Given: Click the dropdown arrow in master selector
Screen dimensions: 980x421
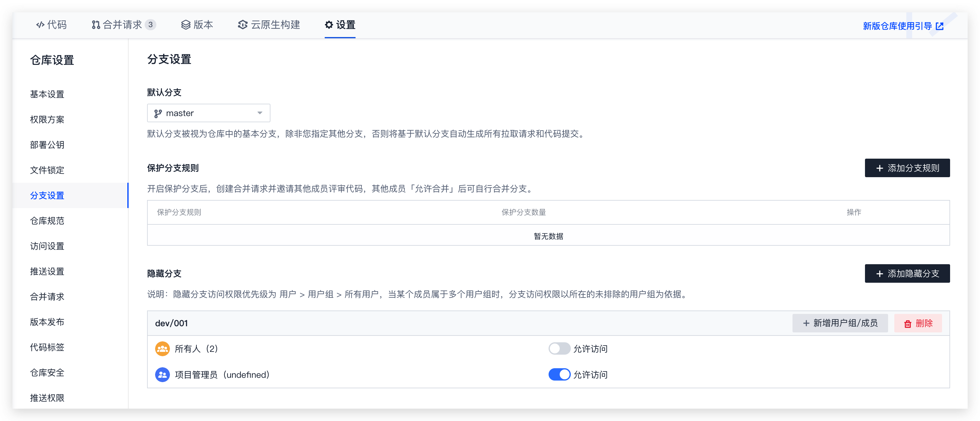Looking at the screenshot, I should point(260,113).
